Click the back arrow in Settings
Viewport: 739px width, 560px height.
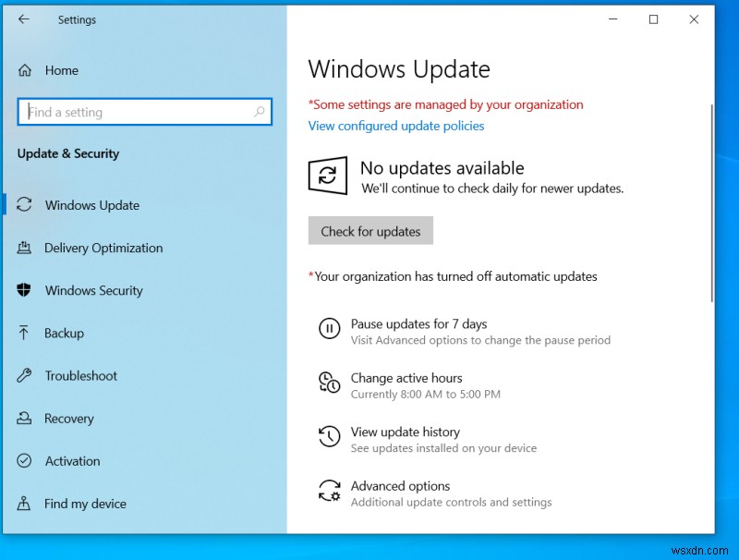(24, 18)
